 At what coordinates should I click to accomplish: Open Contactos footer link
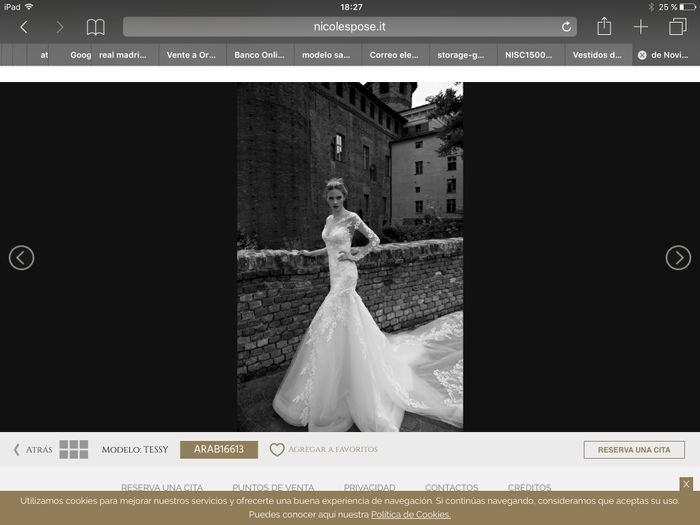[451, 487]
